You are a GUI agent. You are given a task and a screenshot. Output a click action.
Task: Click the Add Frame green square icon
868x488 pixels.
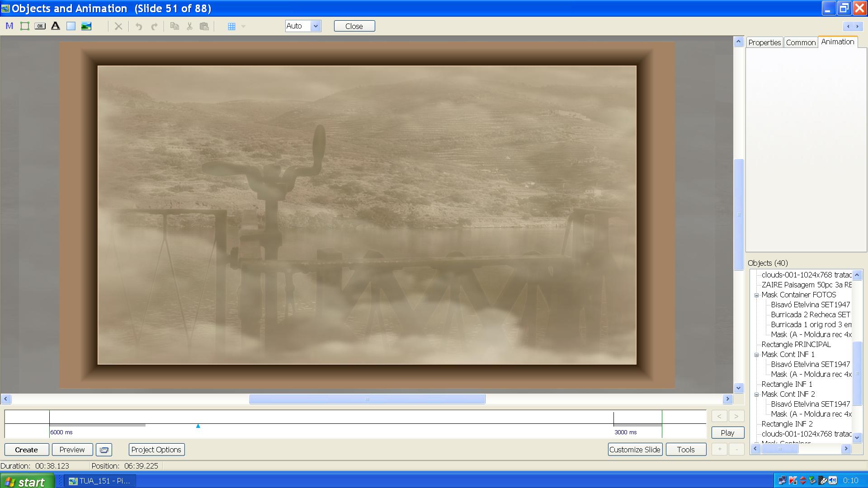(25, 26)
